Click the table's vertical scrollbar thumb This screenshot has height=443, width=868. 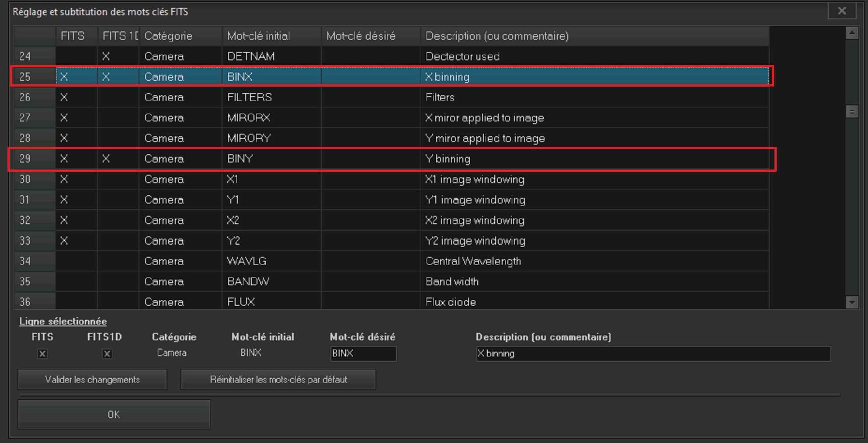click(851, 112)
